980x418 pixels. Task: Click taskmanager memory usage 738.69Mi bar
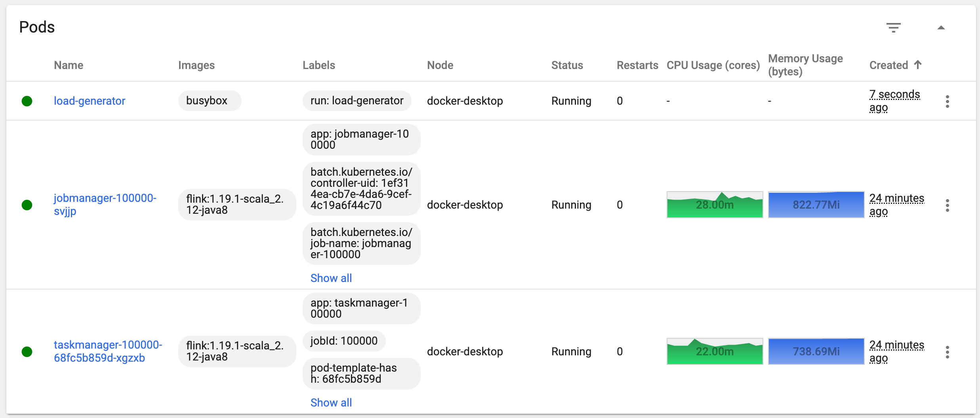click(816, 351)
